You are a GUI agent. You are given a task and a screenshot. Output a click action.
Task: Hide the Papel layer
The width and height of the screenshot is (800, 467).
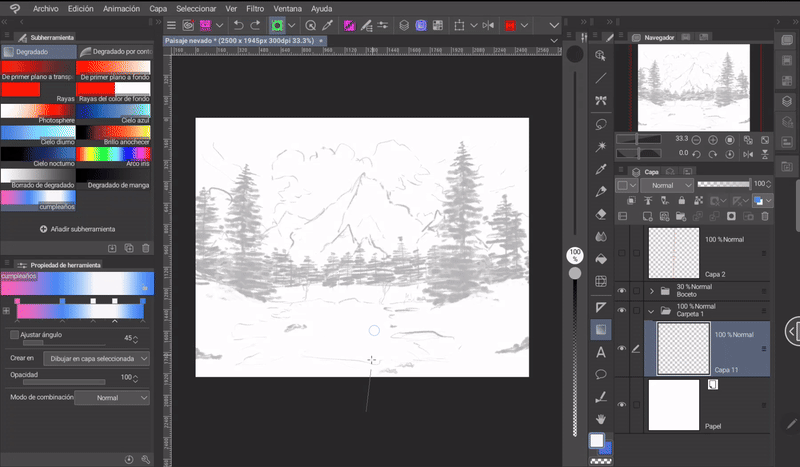[x=621, y=404]
